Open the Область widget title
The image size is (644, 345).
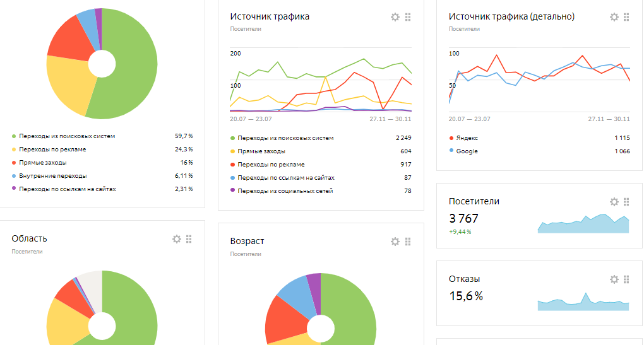[x=29, y=239]
